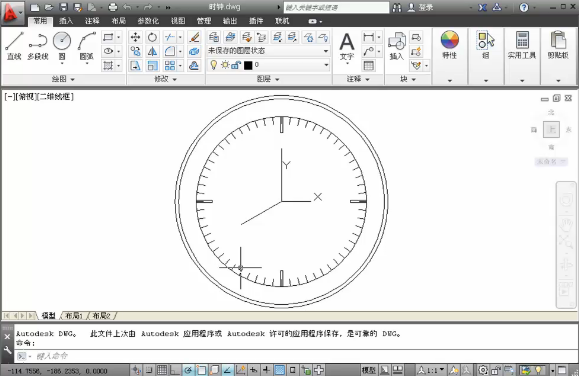579x376 pixels.
Task: Switch to the Output (输出) ribbon tab
Action: coord(230,21)
